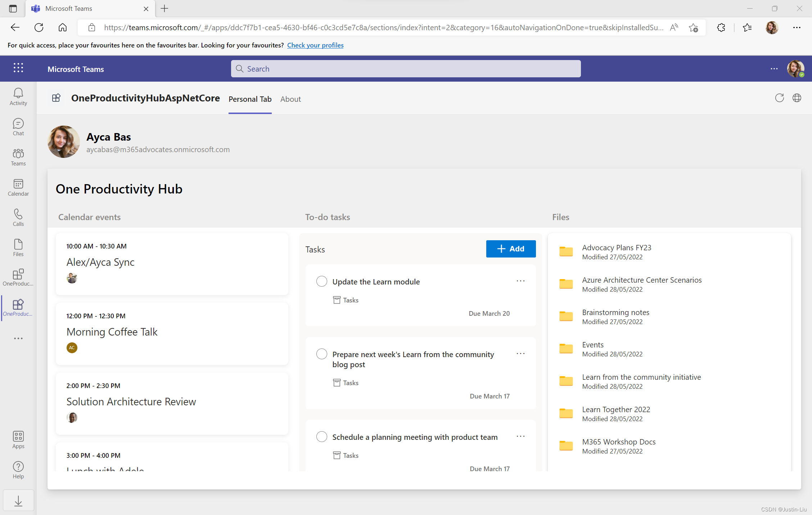Open the first OneProduc... app in sidebar

tap(18, 278)
